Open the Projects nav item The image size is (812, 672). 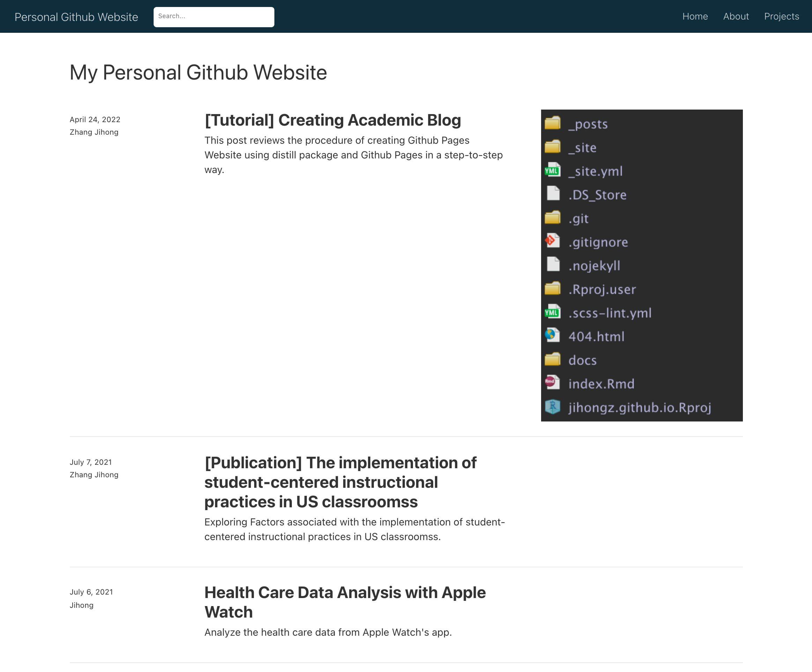tap(781, 16)
